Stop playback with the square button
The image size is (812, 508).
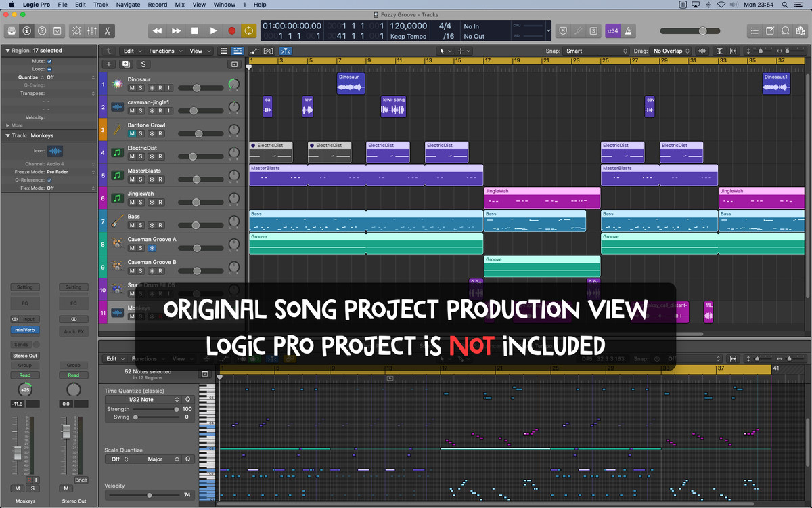195,30
